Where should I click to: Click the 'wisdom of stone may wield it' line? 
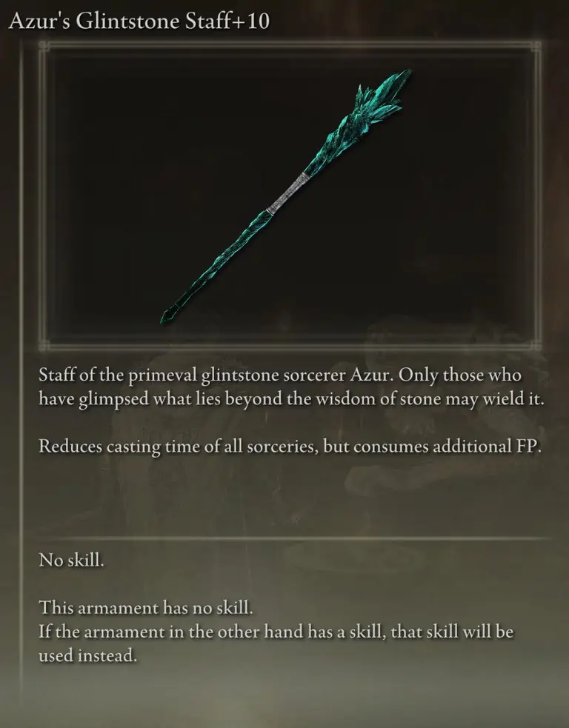pyautogui.click(x=291, y=399)
